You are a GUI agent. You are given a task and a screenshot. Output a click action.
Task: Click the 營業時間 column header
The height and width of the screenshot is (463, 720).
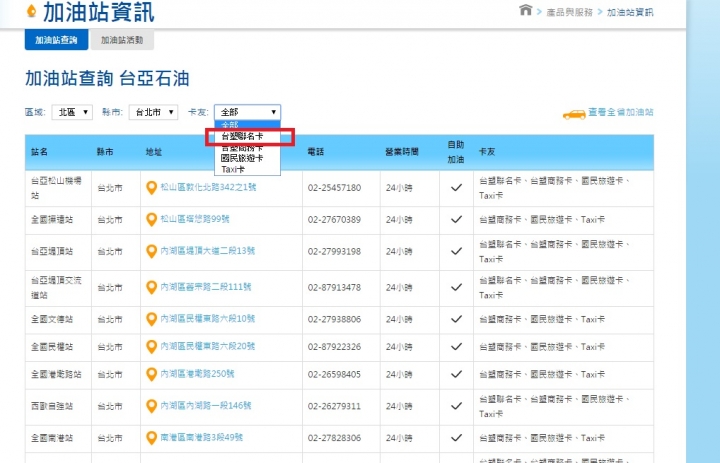(x=402, y=152)
